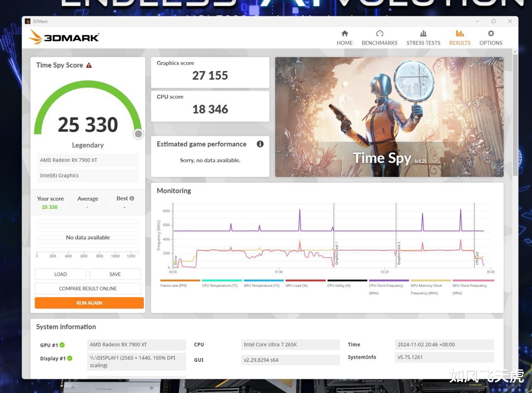Click the Graphics test 1 marker line
This screenshot has width=532, height=393.
[334, 235]
